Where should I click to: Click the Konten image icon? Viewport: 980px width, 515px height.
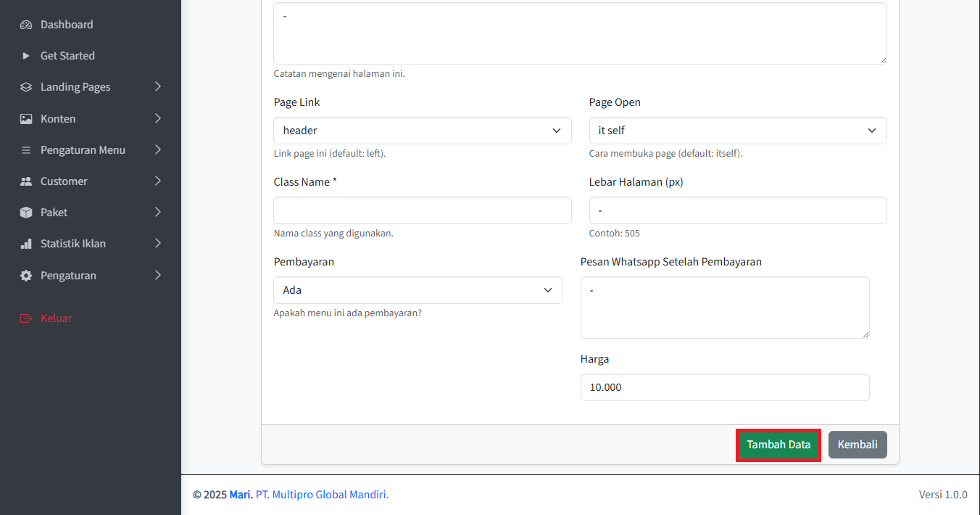[26, 119]
